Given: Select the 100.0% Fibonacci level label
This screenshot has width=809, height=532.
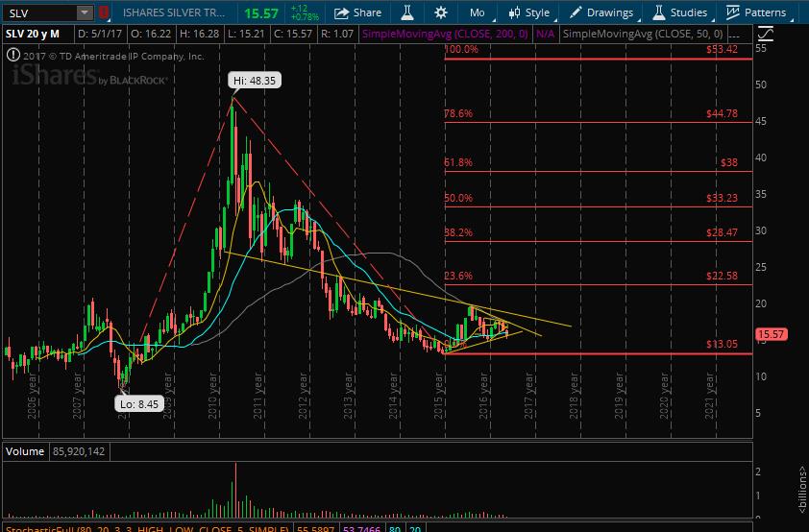Looking at the screenshot, I should pyautogui.click(x=461, y=50).
